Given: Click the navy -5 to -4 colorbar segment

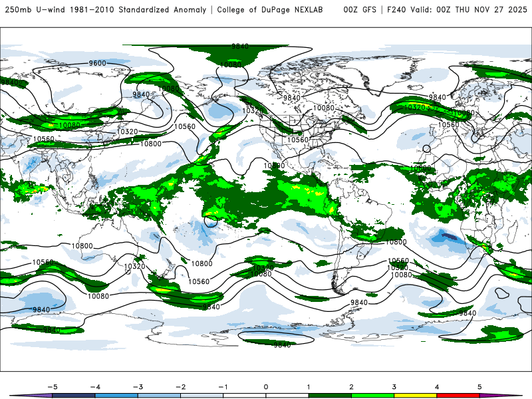Looking at the screenshot, I should [74, 396].
